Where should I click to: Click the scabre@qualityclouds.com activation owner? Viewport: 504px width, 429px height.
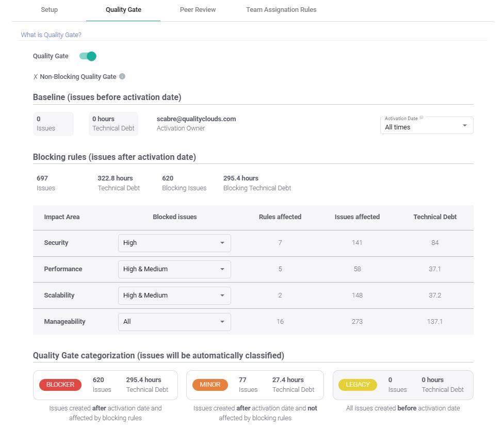196,119
